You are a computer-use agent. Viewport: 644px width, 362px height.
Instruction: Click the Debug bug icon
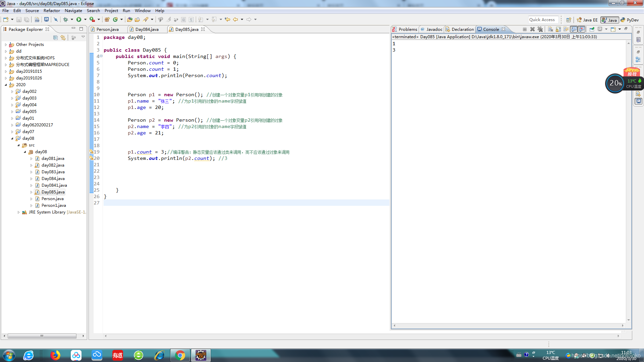65,19
